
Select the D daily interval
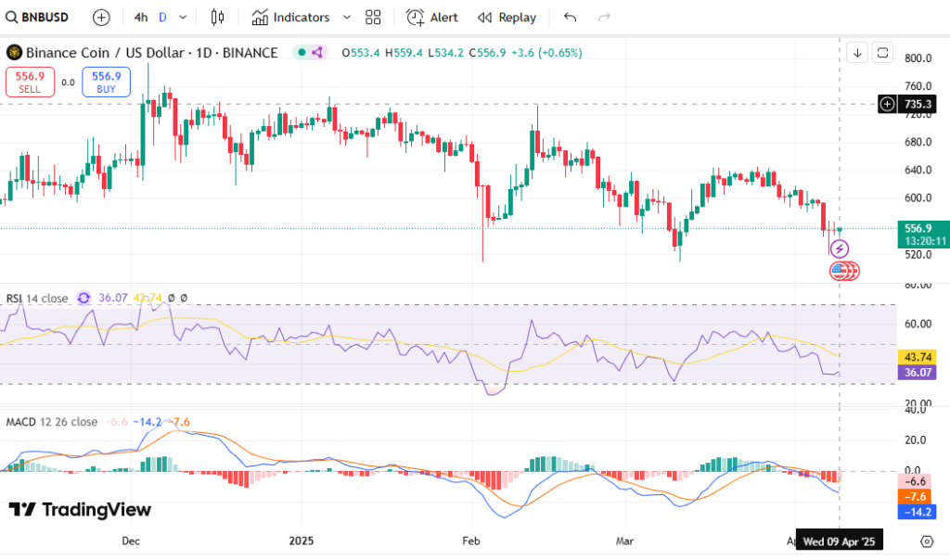pyautogui.click(x=162, y=18)
